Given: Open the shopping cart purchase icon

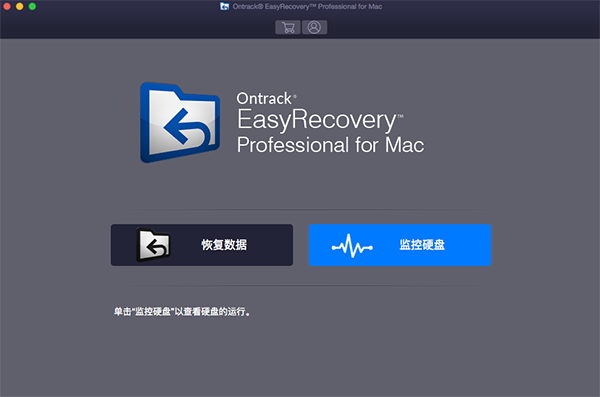Looking at the screenshot, I should pos(288,27).
